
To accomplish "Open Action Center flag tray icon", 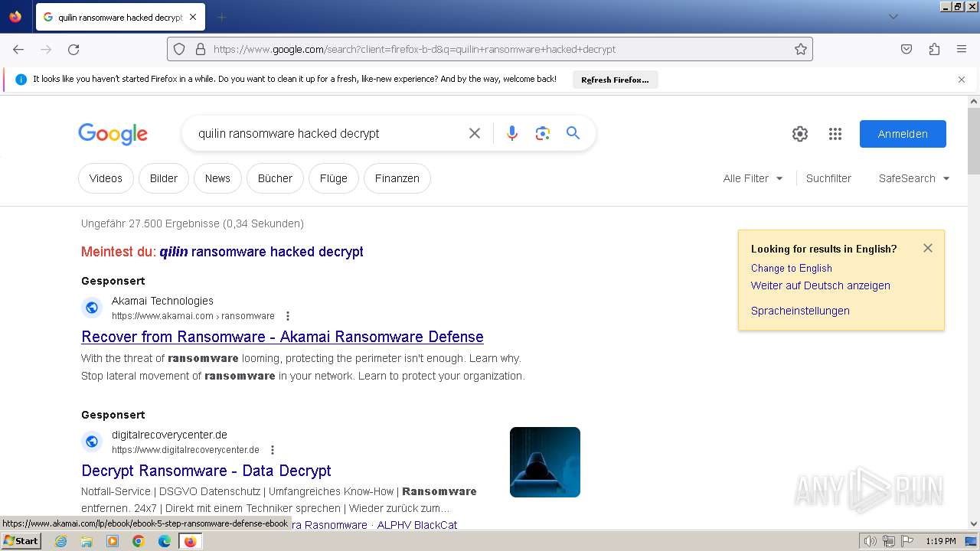I will pos(908,541).
